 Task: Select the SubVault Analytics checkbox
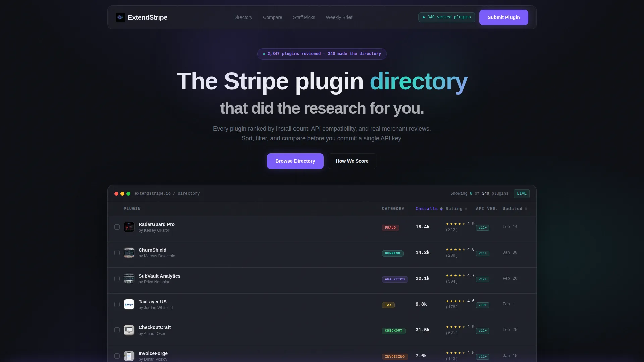click(x=117, y=279)
